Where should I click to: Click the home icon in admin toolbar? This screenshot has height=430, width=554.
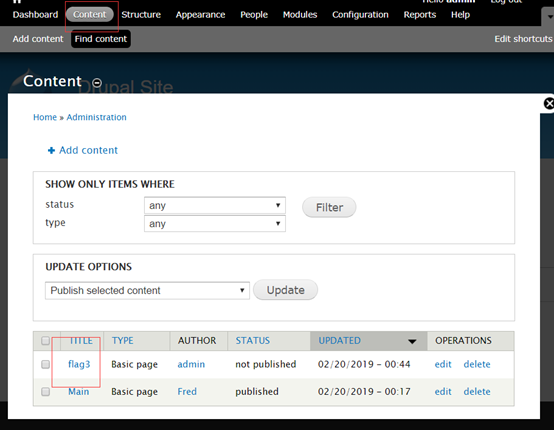[17, 1]
